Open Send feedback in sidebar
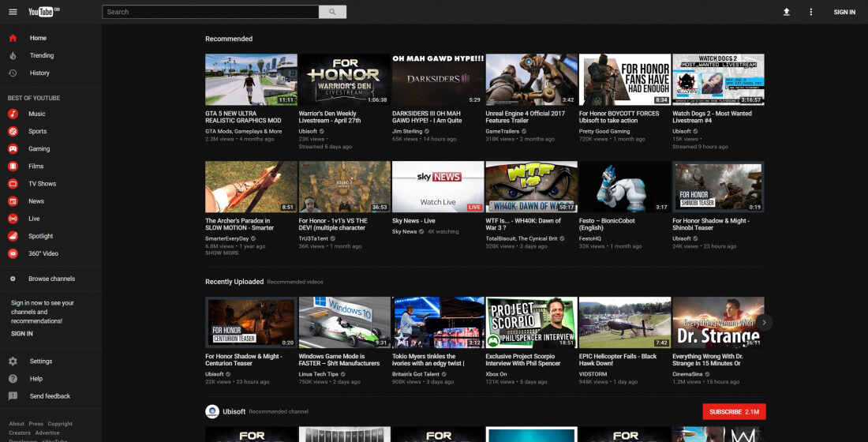 tap(50, 396)
